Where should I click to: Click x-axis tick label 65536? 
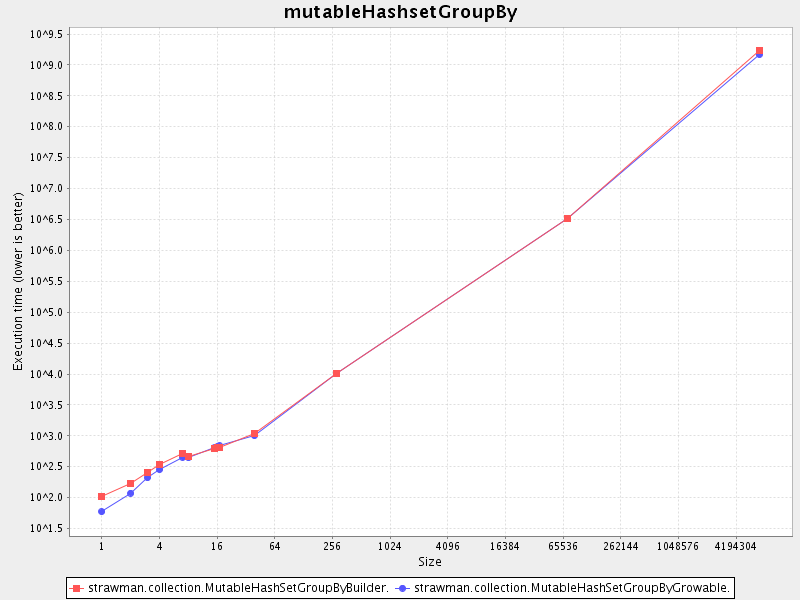click(563, 546)
